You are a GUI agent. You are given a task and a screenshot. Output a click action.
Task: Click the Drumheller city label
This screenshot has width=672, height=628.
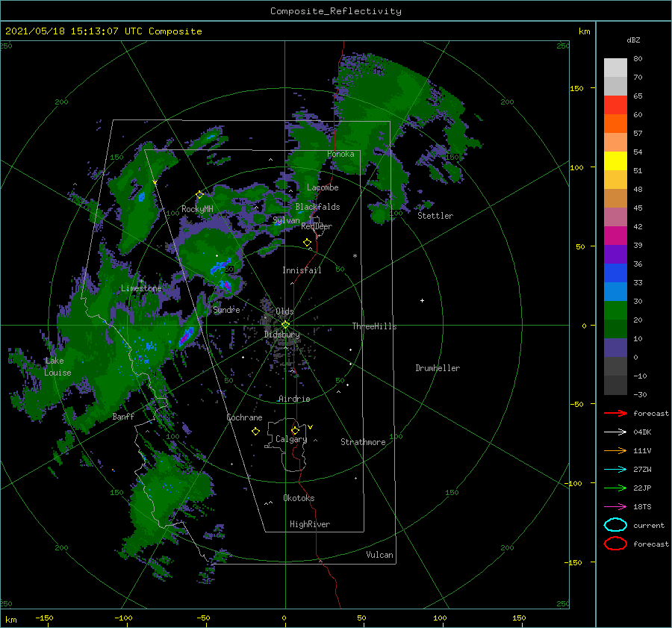(x=438, y=368)
